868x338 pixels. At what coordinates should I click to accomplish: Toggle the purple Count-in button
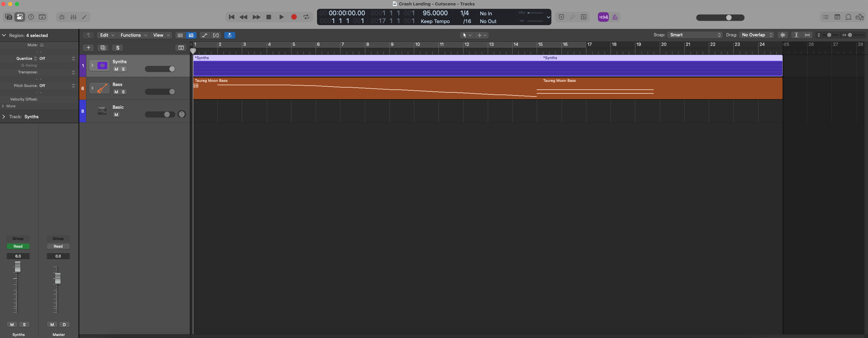coord(603,17)
